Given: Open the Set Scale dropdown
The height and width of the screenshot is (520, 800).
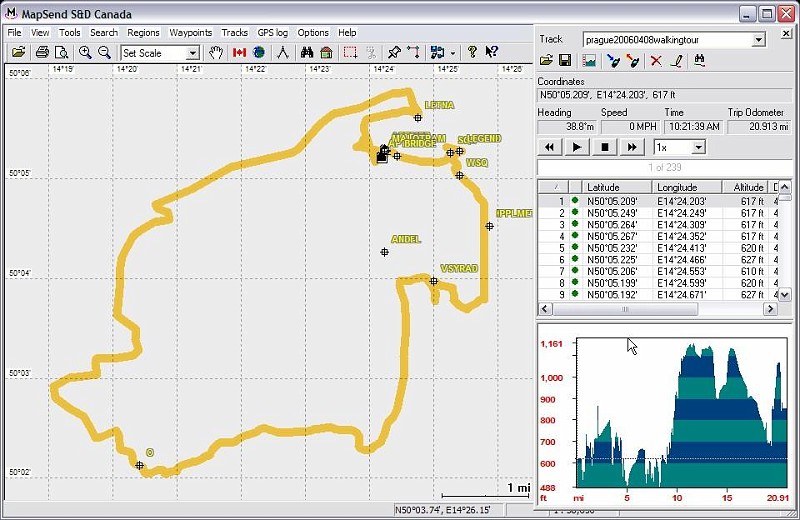Looking at the screenshot, I should [192, 53].
